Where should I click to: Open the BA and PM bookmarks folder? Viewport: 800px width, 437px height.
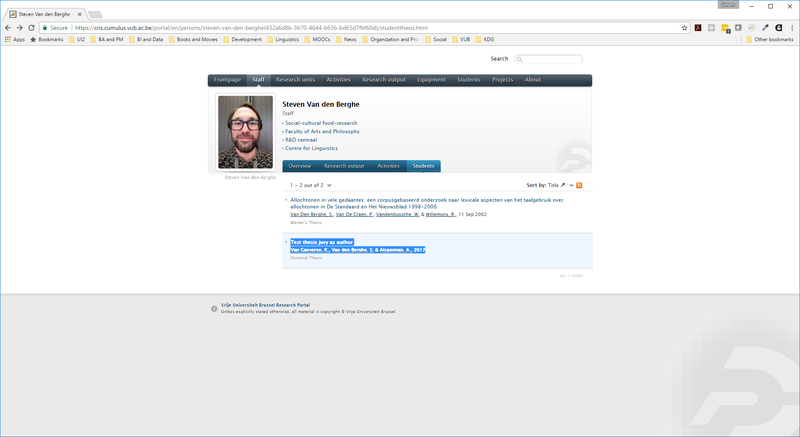click(107, 39)
